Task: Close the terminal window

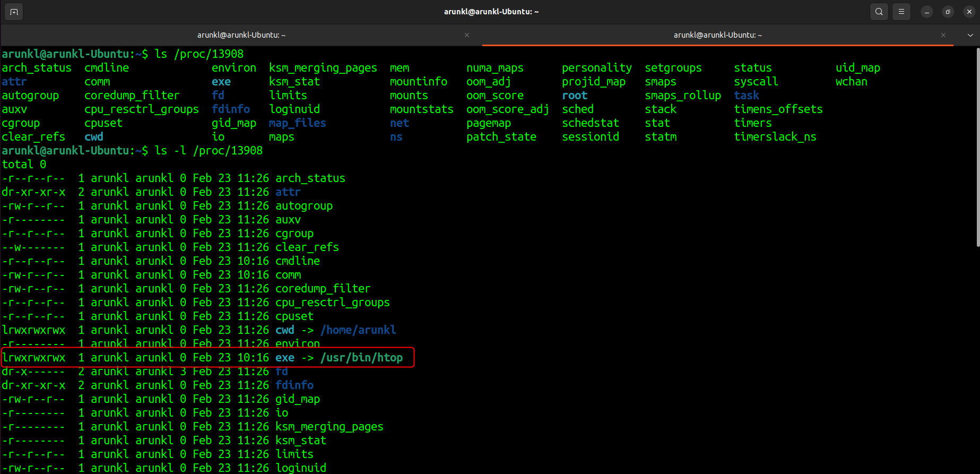Action: [x=969, y=12]
